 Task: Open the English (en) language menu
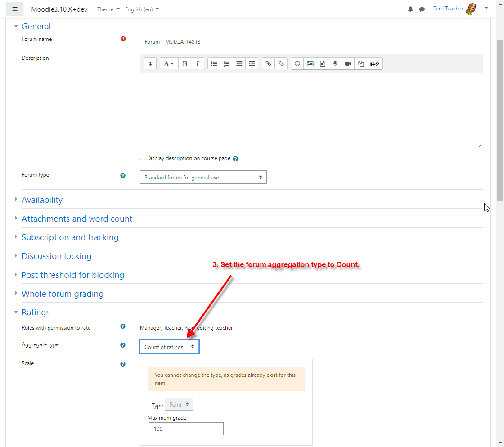142,9
